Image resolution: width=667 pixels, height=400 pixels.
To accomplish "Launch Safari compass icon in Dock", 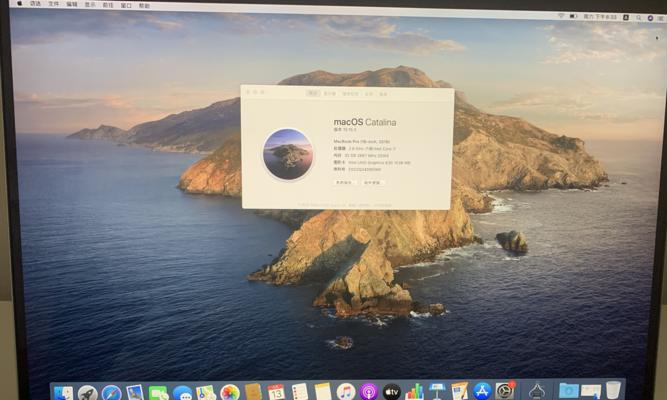I will click(x=111, y=393).
